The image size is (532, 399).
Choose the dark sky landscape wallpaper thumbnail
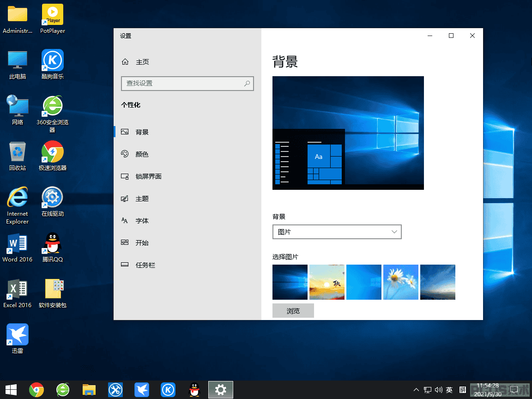(x=438, y=282)
